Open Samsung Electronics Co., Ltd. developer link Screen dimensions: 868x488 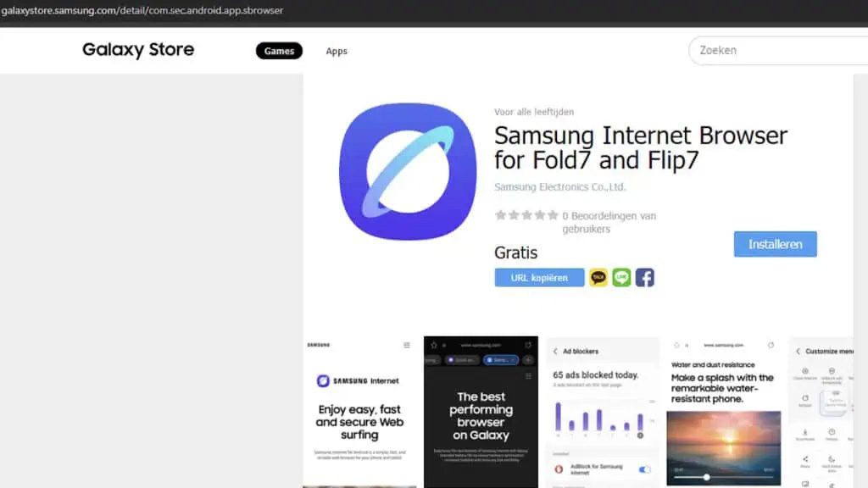(560, 187)
